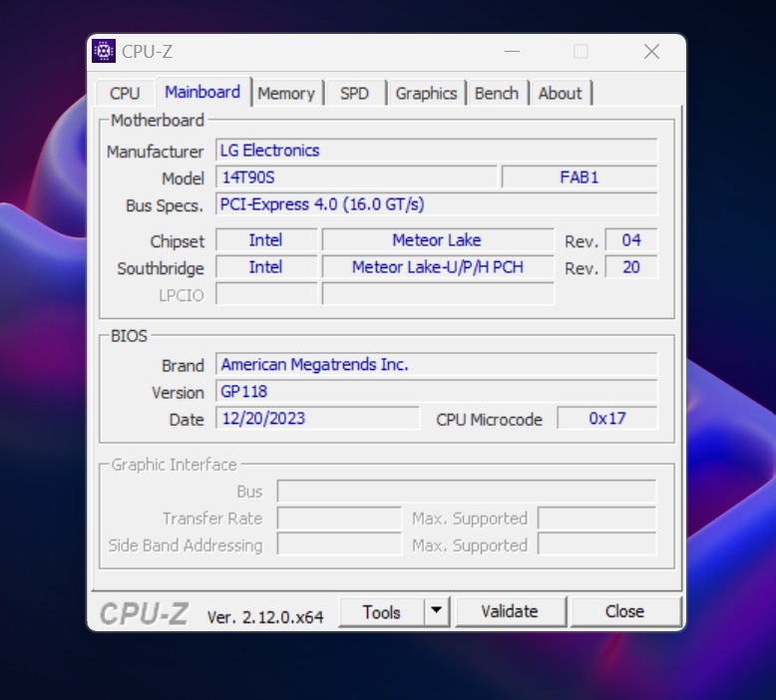Click the BIOS version GP118
This screenshot has height=700, width=776.
pos(437,391)
